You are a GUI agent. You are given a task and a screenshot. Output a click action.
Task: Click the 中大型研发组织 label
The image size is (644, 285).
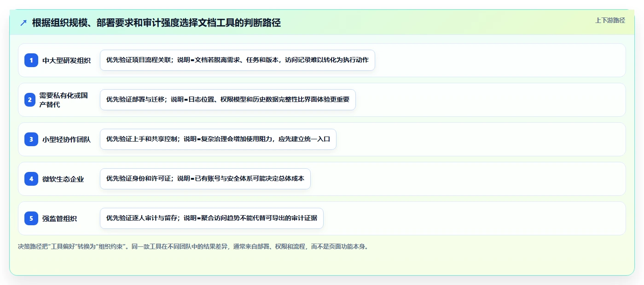point(67,60)
